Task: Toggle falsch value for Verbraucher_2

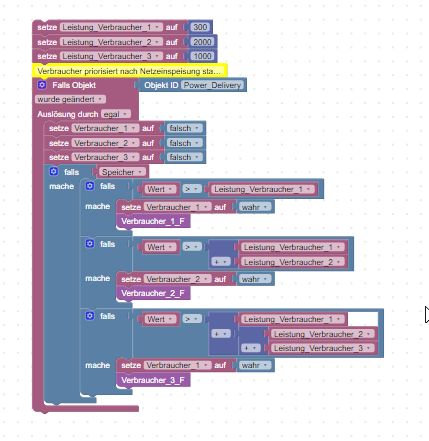Action: coord(184,143)
